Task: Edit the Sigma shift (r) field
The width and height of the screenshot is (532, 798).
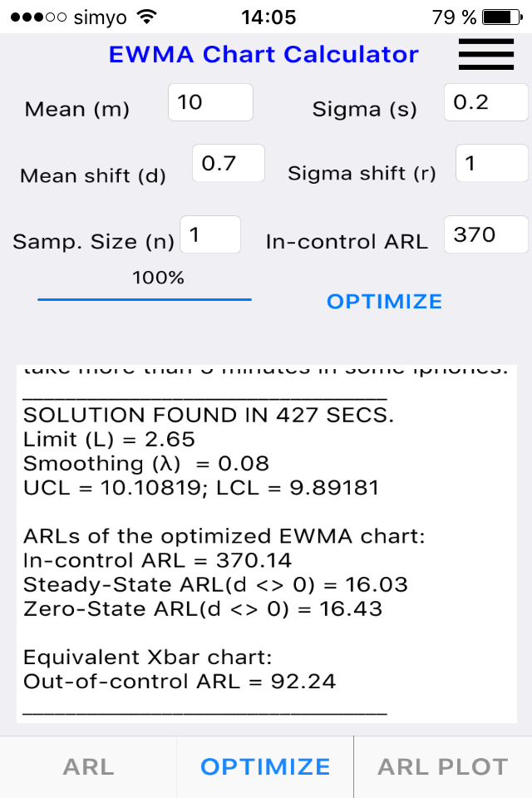Action: 491,164
